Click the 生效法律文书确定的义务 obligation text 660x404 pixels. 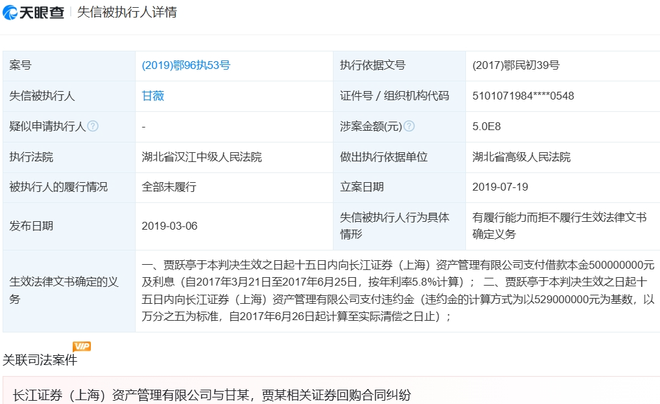tap(397, 290)
